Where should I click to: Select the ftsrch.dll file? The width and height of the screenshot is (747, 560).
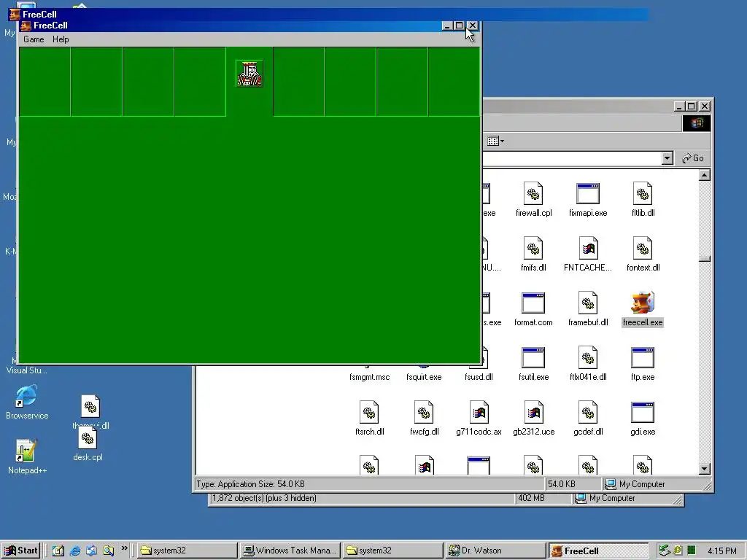pyautogui.click(x=369, y=419)
